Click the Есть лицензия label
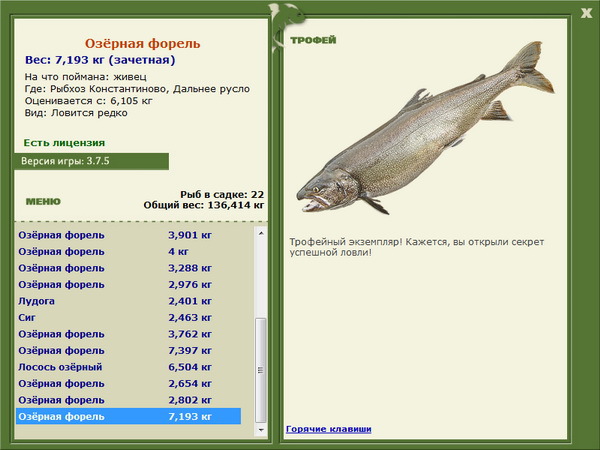Screen dimensions: 600x450 coord(64,143)
